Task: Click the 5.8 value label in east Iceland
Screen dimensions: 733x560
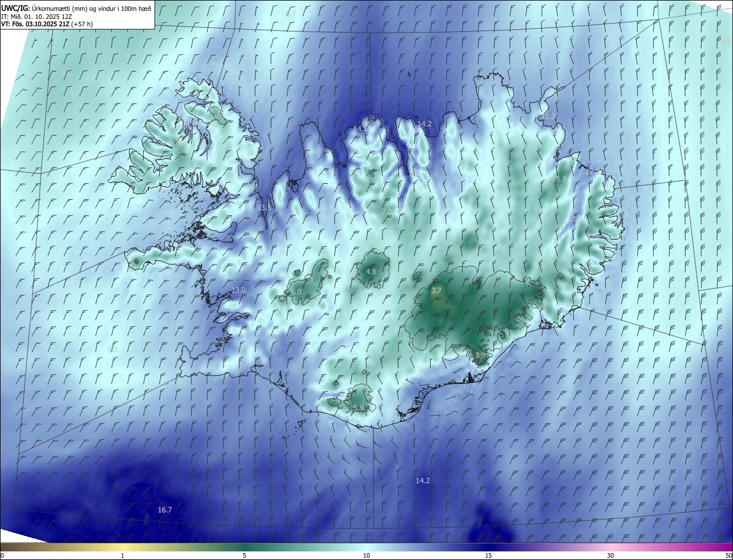Action: (x=562, y=179)
